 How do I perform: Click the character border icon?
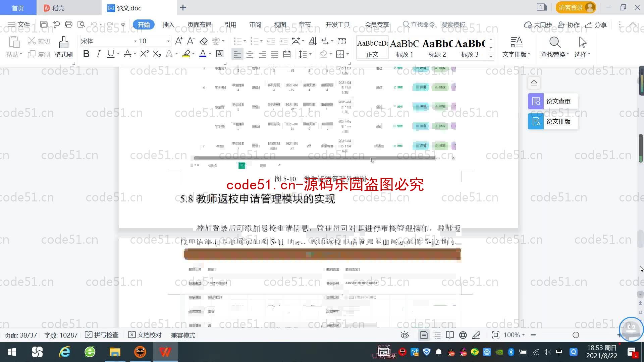(220, 54)
